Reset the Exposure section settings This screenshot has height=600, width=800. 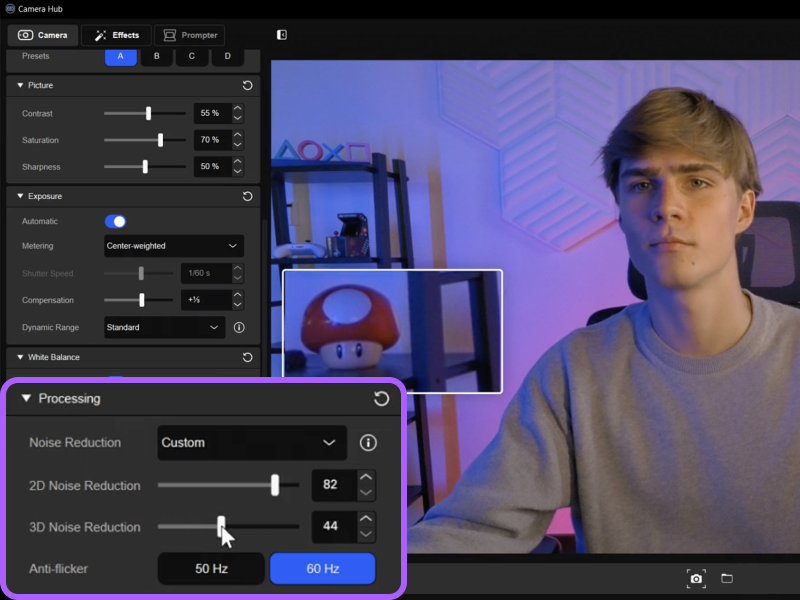(x=247, y=196)
